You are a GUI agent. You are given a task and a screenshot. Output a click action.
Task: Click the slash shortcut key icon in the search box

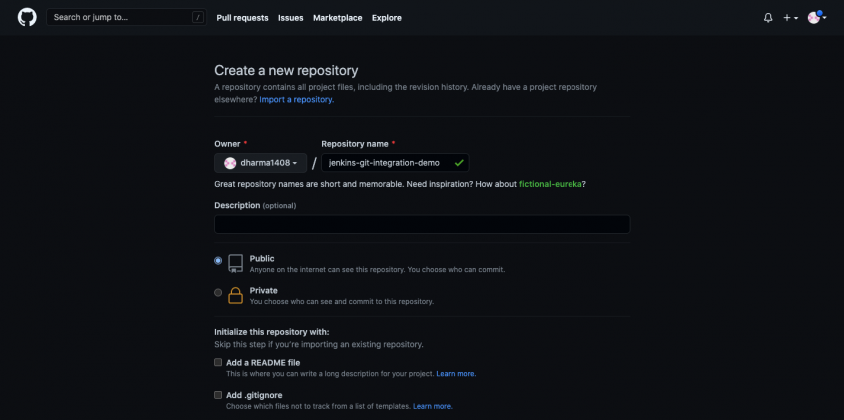(x=198, y=17)
